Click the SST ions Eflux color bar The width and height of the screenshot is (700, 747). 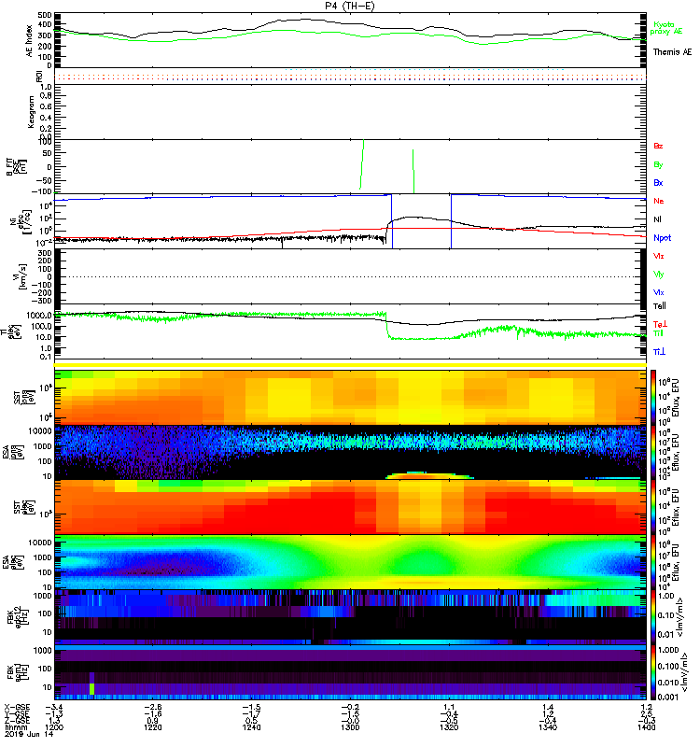pos(653,397)
